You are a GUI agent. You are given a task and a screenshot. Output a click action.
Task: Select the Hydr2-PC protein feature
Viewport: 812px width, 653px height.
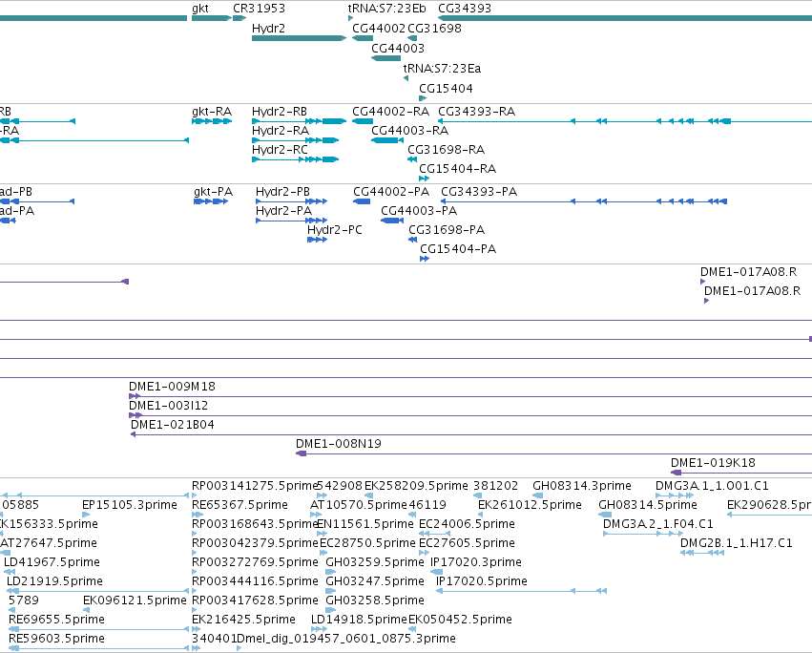coord(317,240)
